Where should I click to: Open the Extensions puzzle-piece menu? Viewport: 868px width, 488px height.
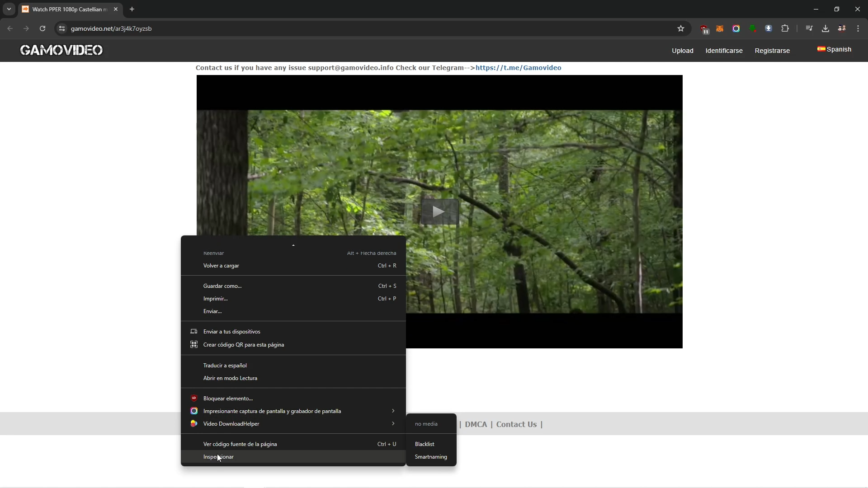(785, 28)
